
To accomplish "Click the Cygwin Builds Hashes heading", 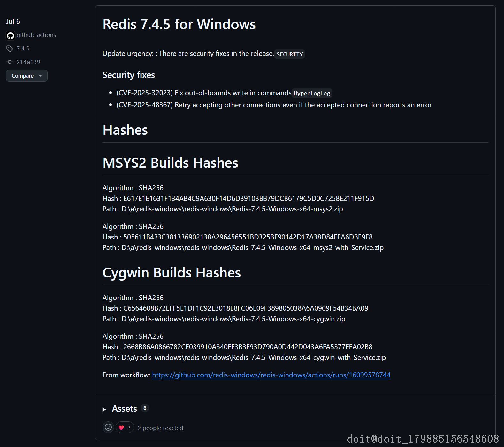I will coord(172,273).
